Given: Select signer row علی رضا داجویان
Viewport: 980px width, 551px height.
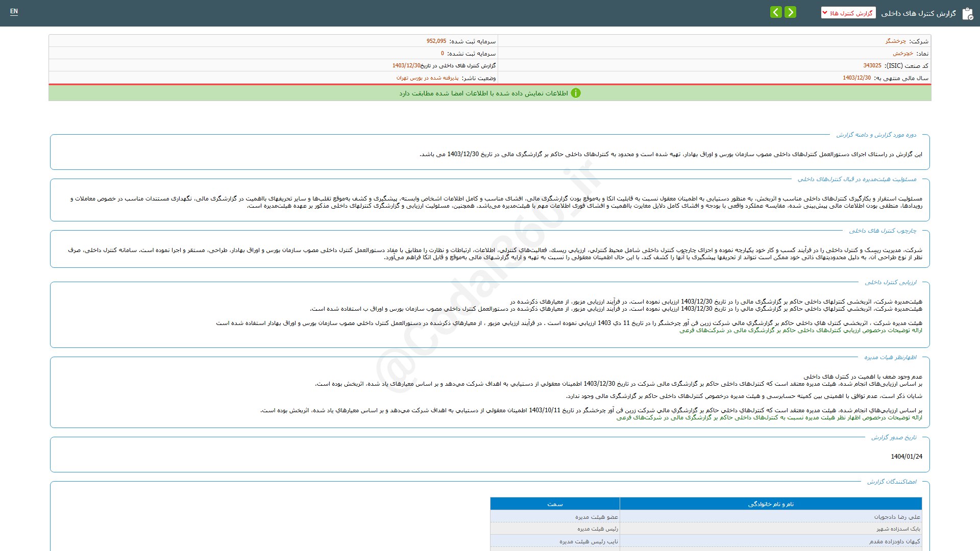Looking at the screenshot, I should [706, 516].
